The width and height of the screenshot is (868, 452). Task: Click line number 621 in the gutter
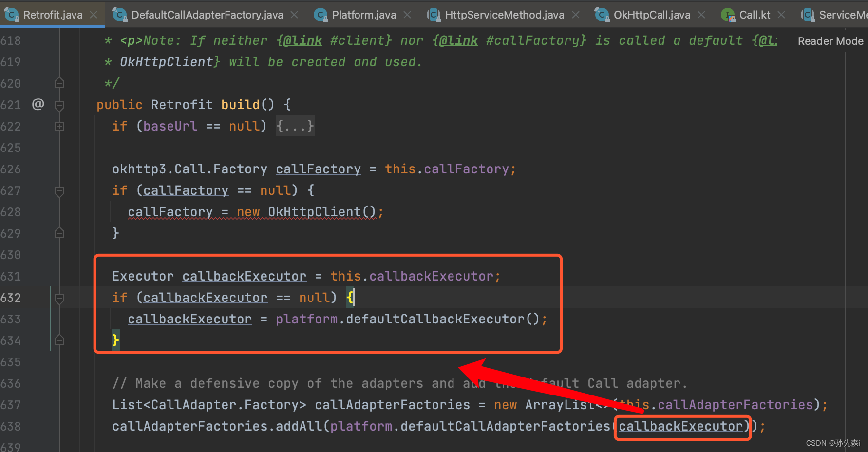11,105
